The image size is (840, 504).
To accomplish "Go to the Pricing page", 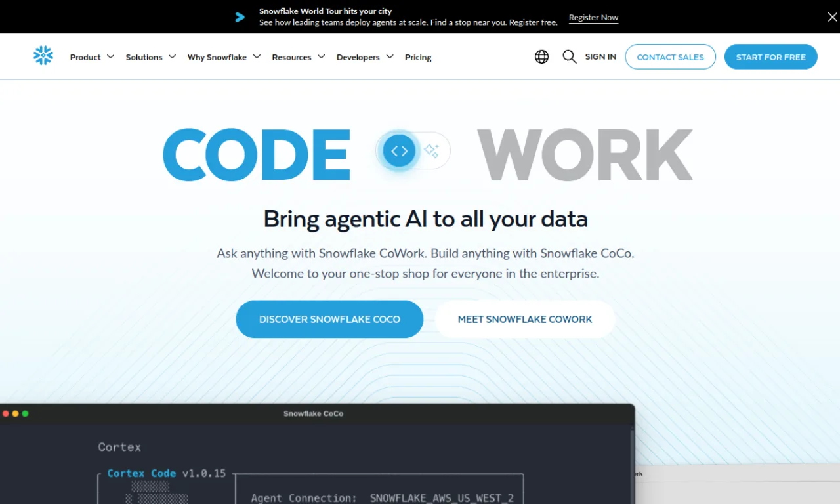I will [418, 58].
